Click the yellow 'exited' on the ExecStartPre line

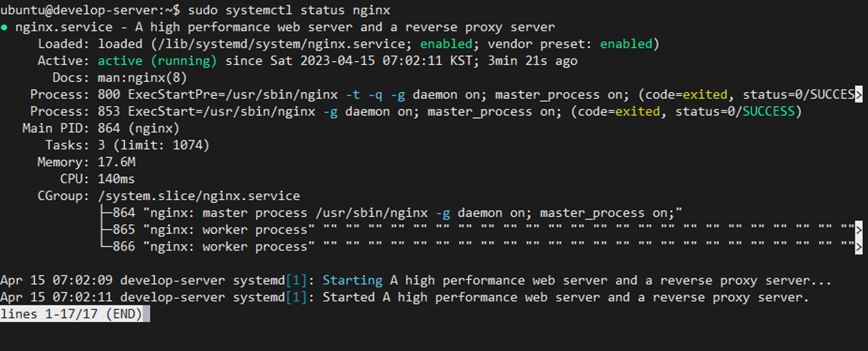[x=705, y=95]
